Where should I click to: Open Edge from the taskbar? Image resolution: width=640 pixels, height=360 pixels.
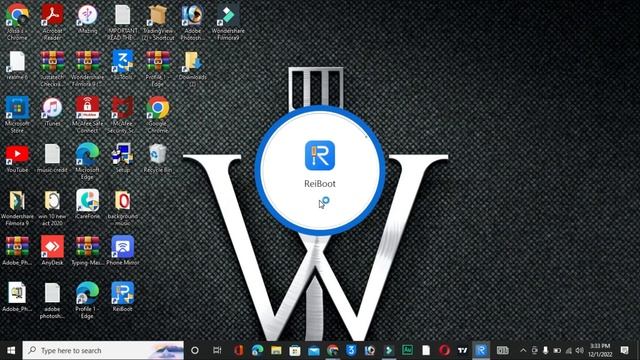[x=257, y=350]
